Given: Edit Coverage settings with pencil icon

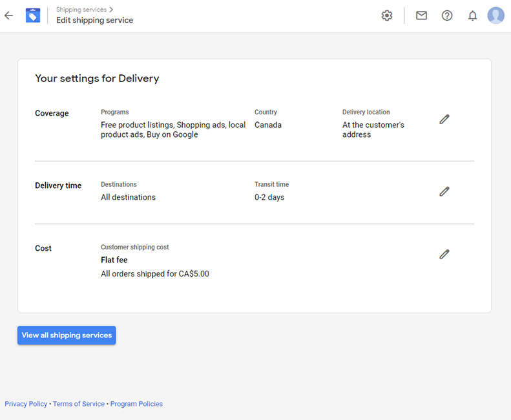Looking at the screenshot, I should [x=444, y=120].
